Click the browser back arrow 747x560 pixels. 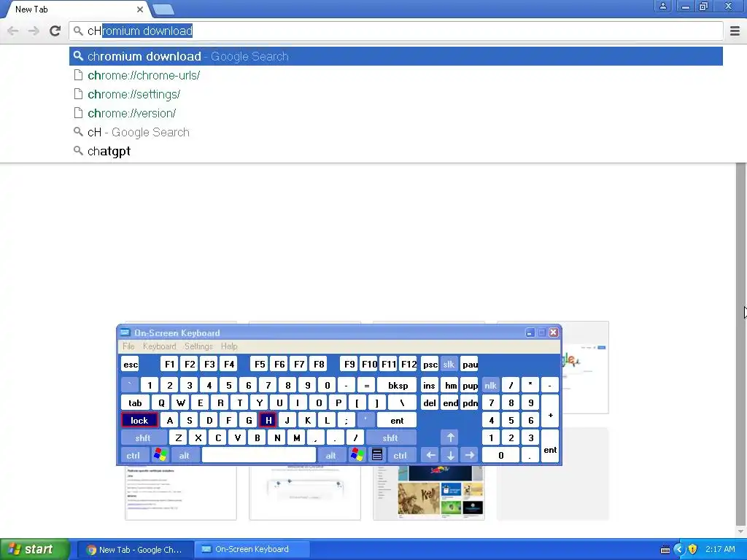(x=13, y=31)
